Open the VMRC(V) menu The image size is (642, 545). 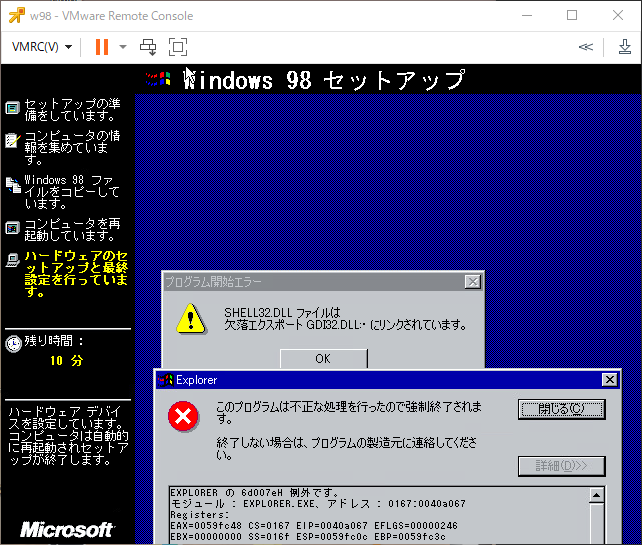click(42, 47)
